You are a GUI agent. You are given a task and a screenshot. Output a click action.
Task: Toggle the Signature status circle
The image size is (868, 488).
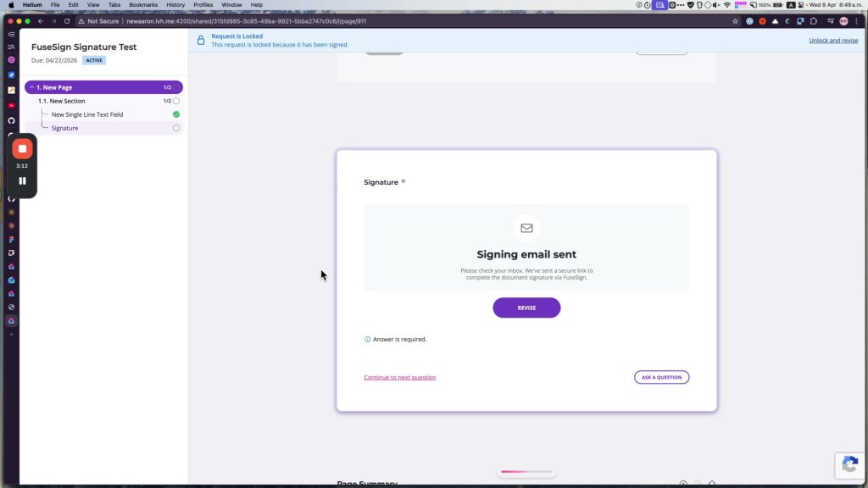pos(176,128)
